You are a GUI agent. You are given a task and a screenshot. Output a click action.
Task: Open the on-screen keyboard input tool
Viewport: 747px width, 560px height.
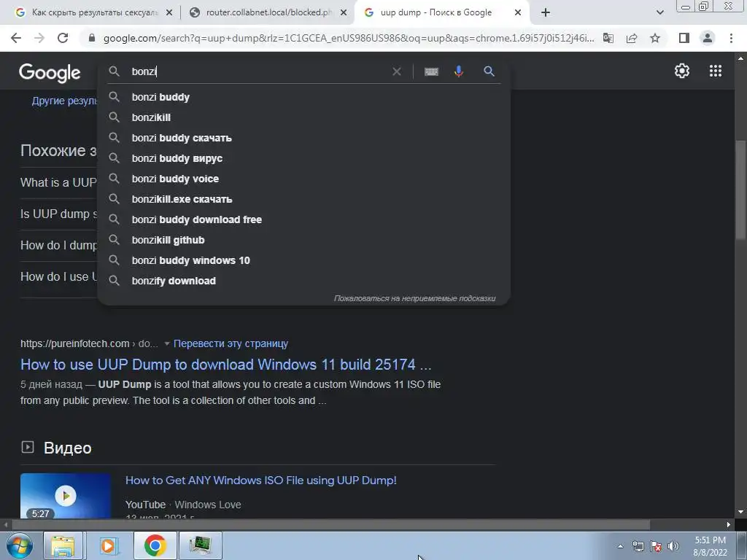click(x=431, y=71)
